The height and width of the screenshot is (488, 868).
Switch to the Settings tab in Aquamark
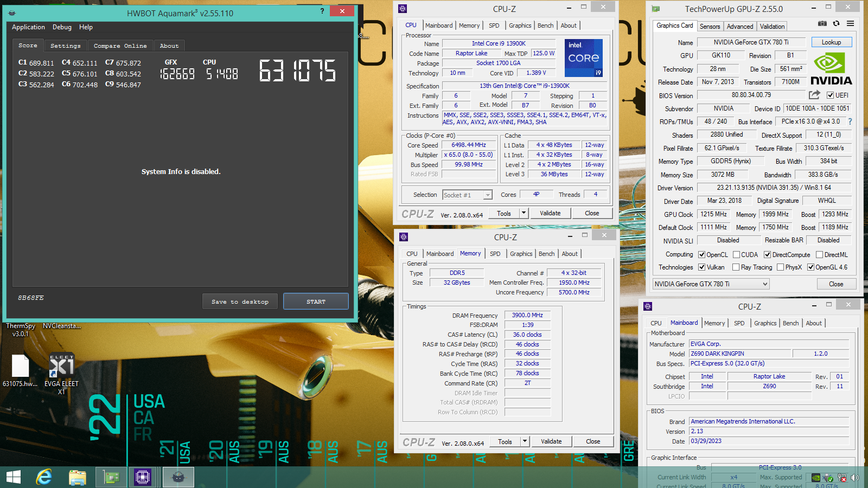click(x=65, y=46)
